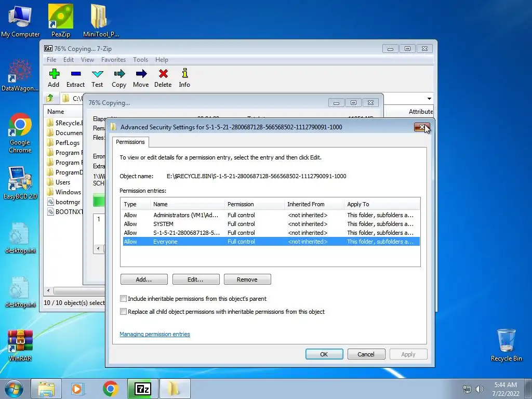Click Cancel in Advanced Security Settings

366,354
